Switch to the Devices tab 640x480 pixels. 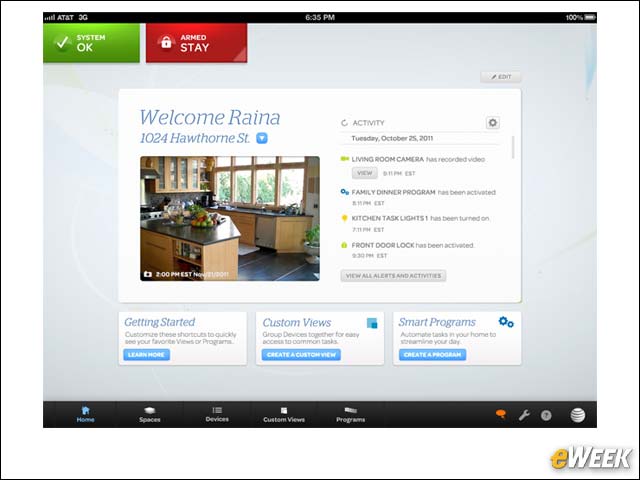pos(217,414)
